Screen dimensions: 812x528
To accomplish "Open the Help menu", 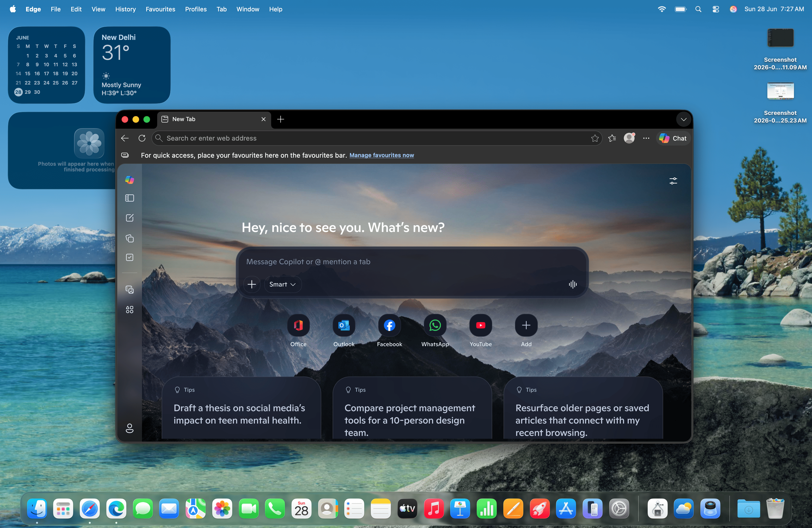I will click(x=276, y=9).
